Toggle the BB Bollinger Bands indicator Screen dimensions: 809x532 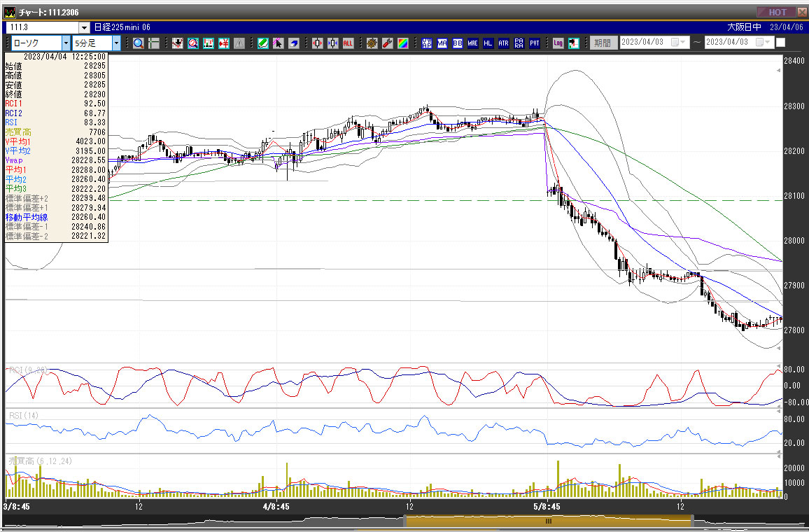458,43
